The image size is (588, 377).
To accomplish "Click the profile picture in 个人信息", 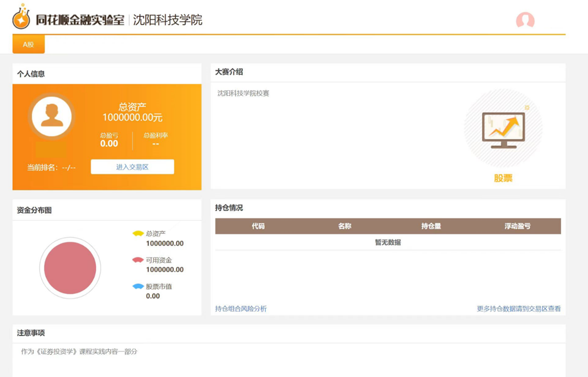I will (52, 116).
